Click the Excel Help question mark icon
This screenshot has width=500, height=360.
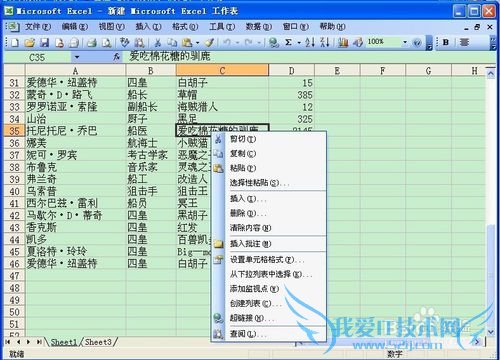click(417, 43)
